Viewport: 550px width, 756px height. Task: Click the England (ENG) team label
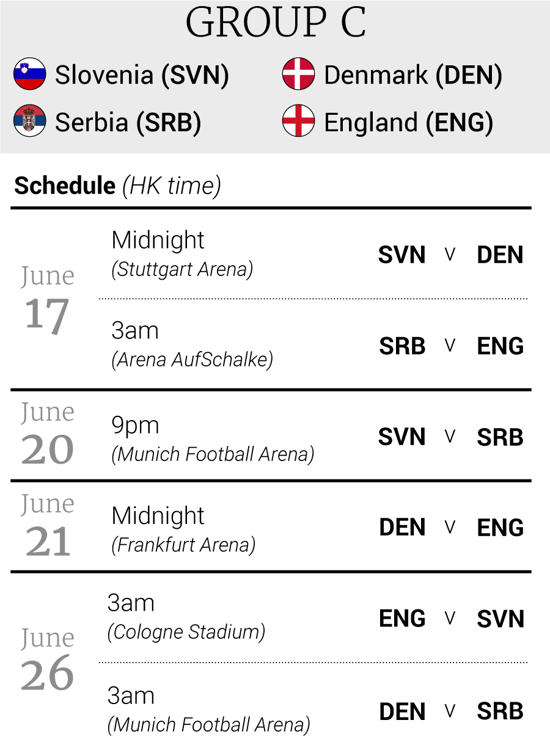408,122
